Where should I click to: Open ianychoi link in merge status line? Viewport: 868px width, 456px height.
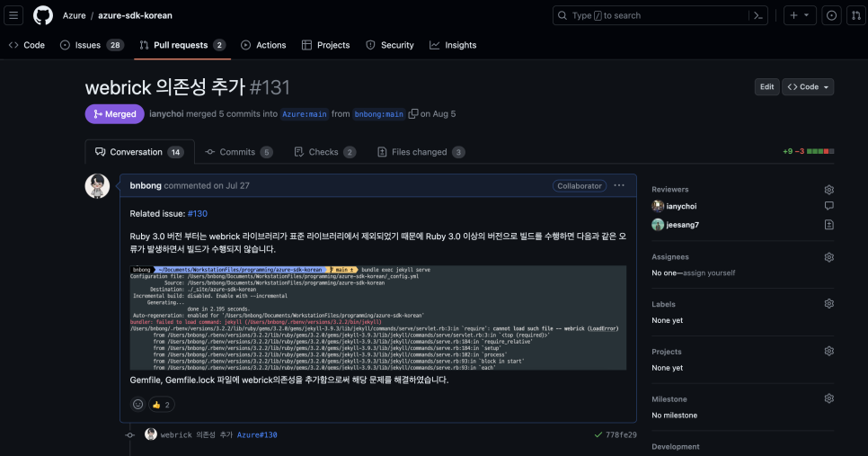click(166, 113)
